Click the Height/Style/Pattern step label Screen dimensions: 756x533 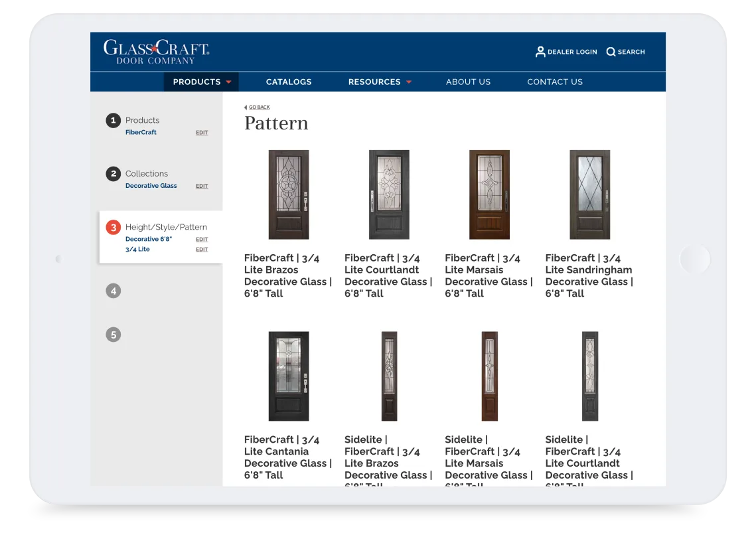tap(166, 227)
